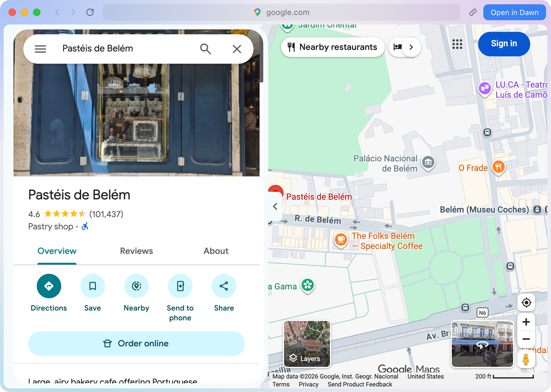Zoom out with the minus button
Viewport: 551px width, 392px height.
(x=526, y=339)
